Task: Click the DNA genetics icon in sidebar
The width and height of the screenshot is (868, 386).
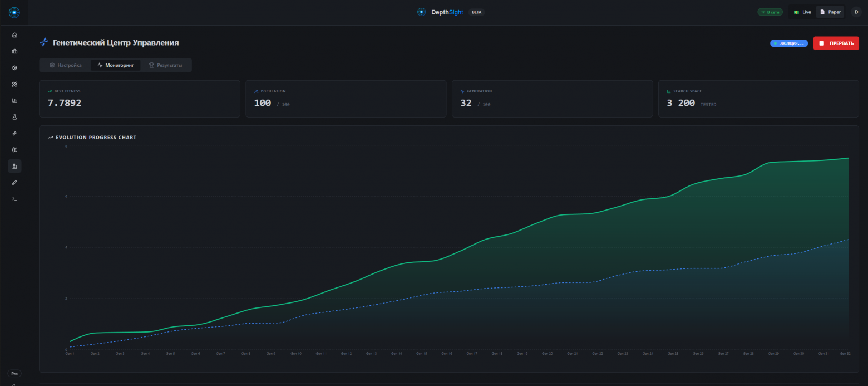Action: [x=14, y=133]
